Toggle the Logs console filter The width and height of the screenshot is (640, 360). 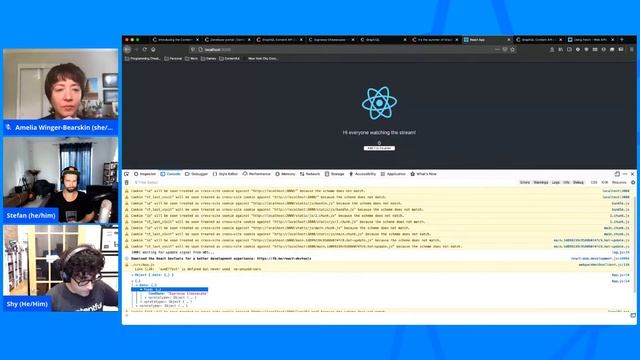click(x=556, y=182)
